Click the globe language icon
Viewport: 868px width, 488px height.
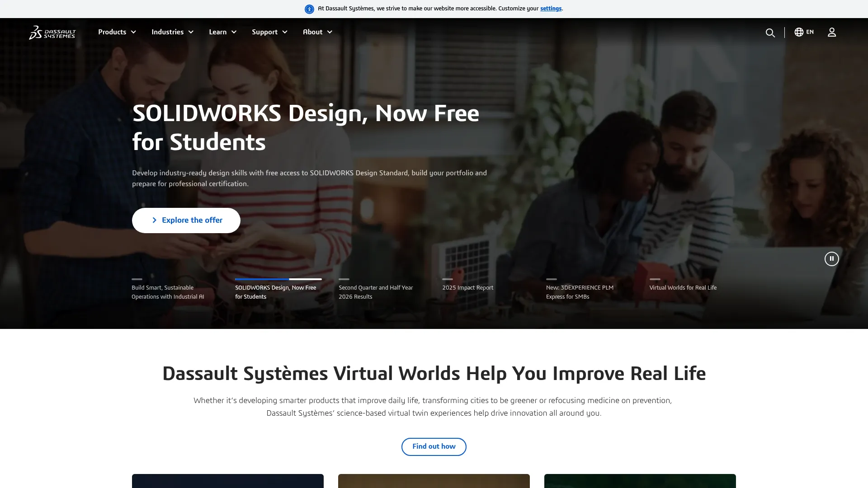point(799,32)
